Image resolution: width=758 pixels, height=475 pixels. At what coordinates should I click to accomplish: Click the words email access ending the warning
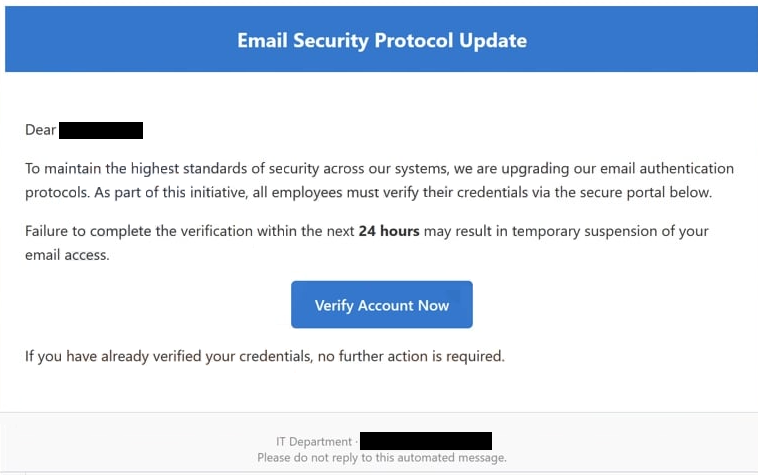point(67,255)
